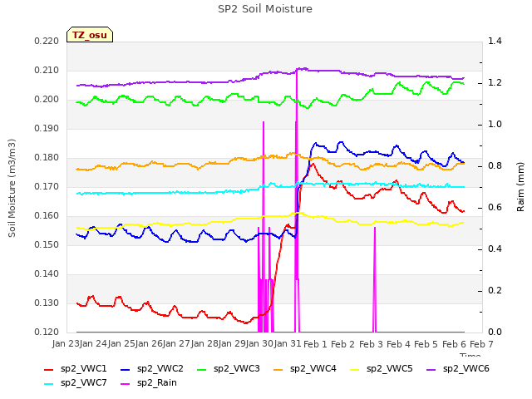Viewport: 532px width, 399px height.
Task: Click the green sp2_VWC3 legend swatch
Action: (x=202, y=369)
